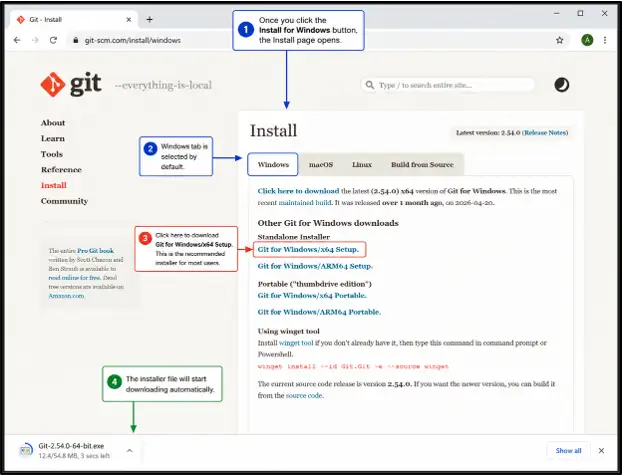Select the Windows tab
Image resolution: width=622 pixels, height=475 pixels.
tap(273, 164)
